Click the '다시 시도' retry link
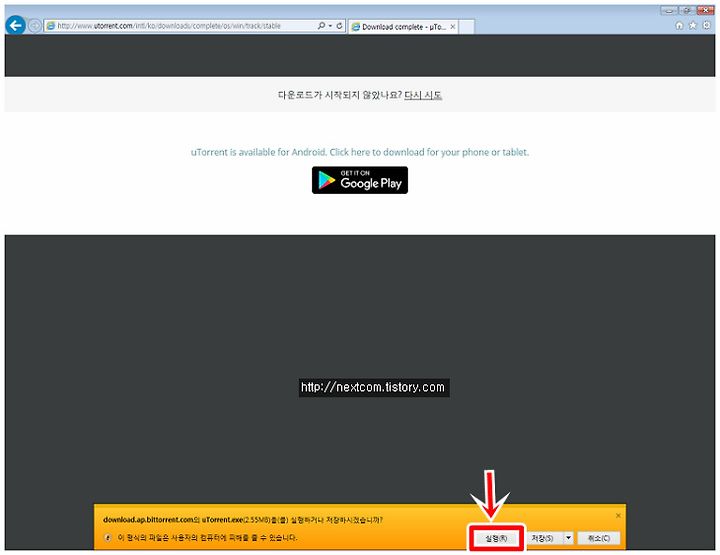The height and width of the screenshot is (555, 720). [x=423, y=95]
